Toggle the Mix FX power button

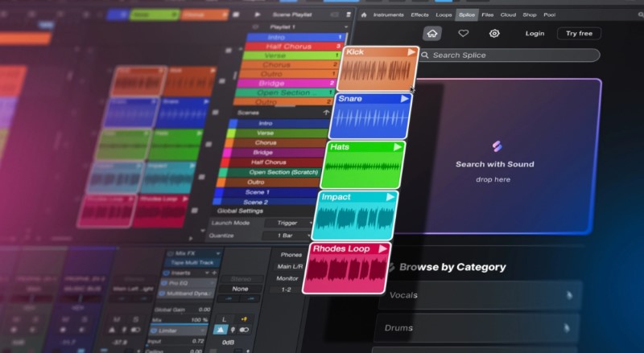[x=171, y=253]
